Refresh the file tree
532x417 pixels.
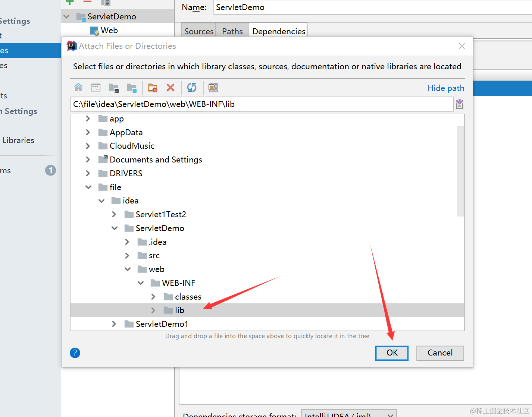[192, 88]
